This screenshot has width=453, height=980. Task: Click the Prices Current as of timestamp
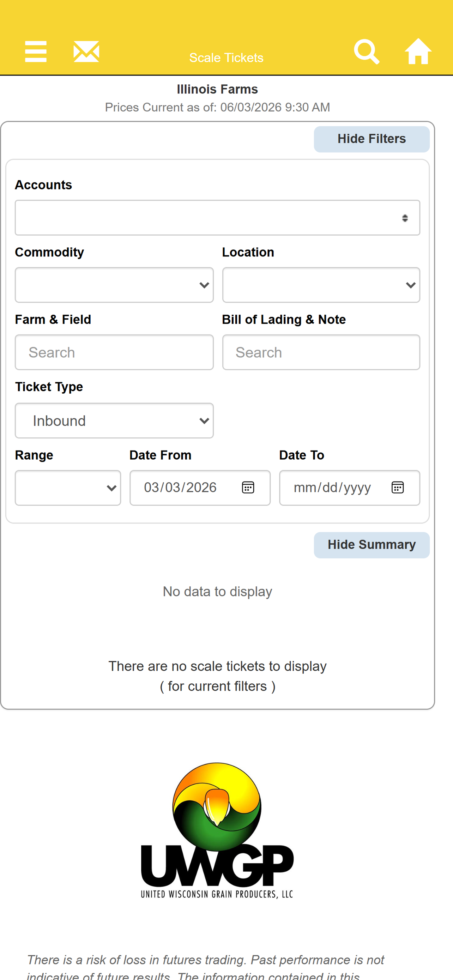coord(217,108)
